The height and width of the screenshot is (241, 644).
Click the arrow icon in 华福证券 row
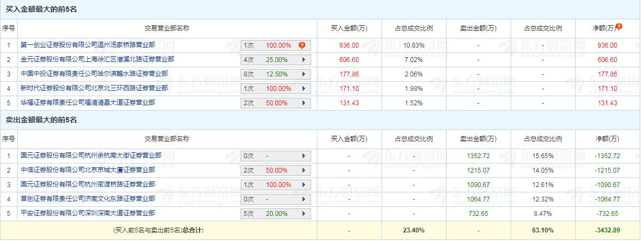pos(303,103)
